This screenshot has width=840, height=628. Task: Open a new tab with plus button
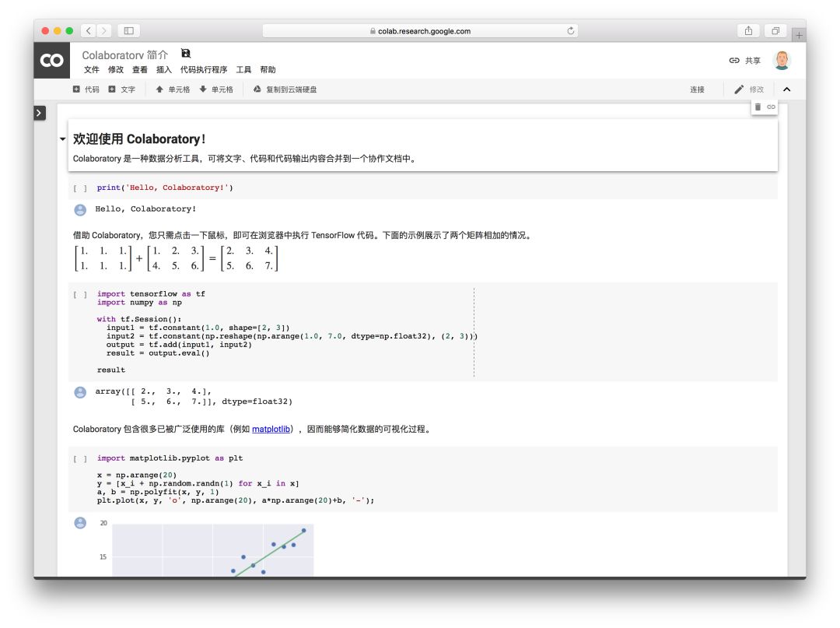pyautogui.click(x=799, y=35)
